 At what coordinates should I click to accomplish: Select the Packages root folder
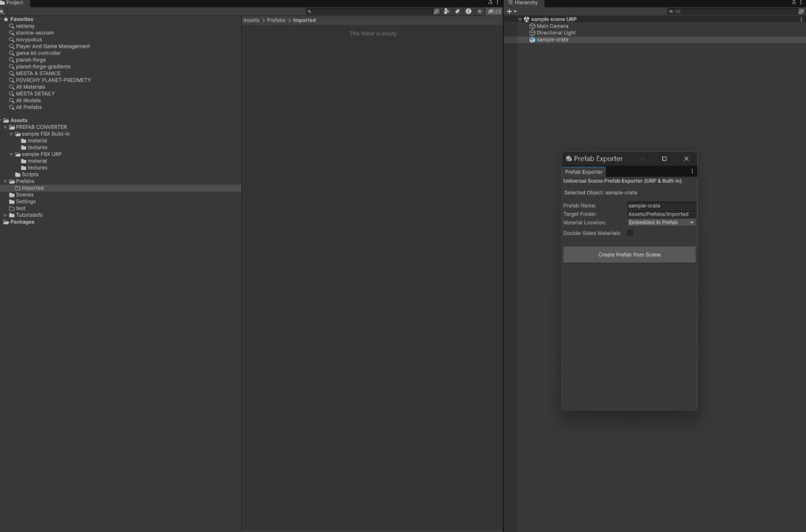point(22,222)
